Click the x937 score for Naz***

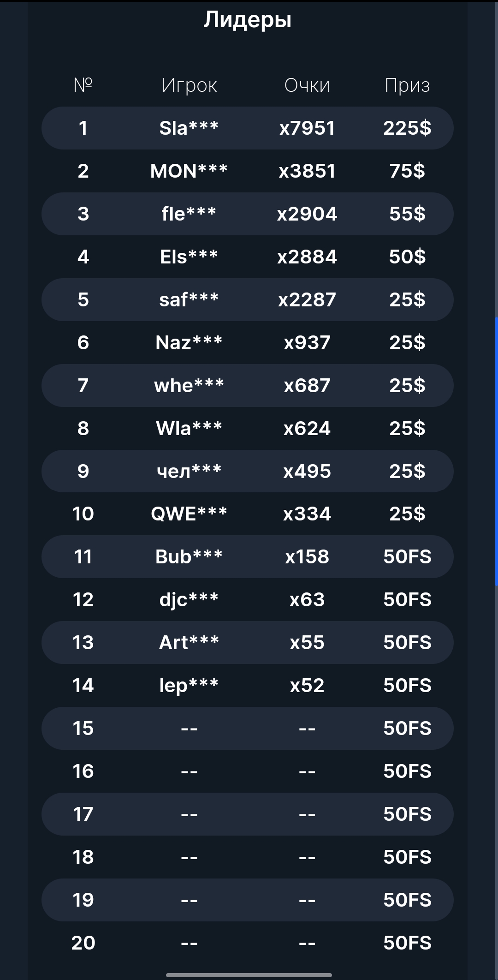coord(307,343)
